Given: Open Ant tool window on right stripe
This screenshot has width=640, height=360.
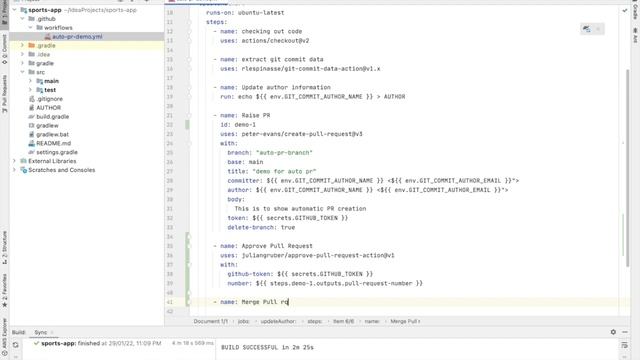Looking at the screenshot, I should pyautogui.click(x=635, y=36).
